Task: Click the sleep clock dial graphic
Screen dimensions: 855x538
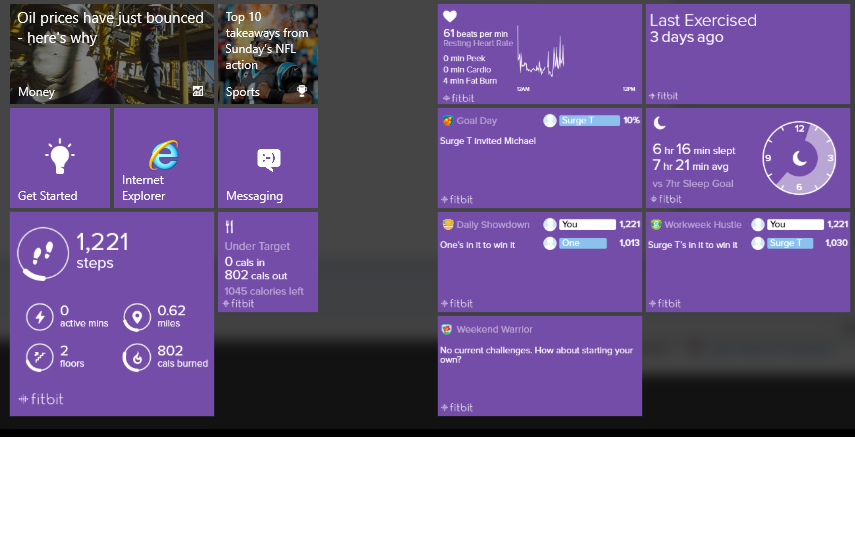Action: pos(799,158)
